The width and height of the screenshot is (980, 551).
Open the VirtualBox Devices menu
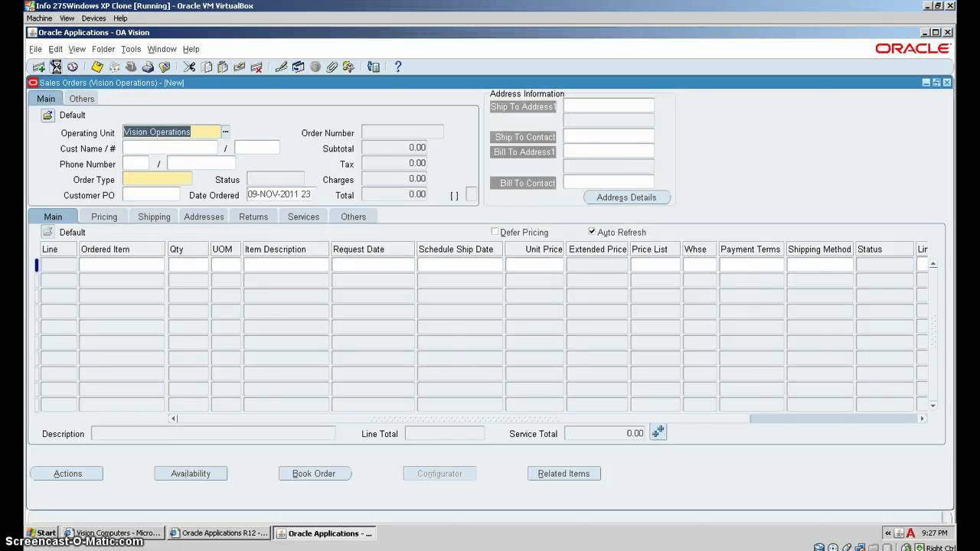pos(93,18)
